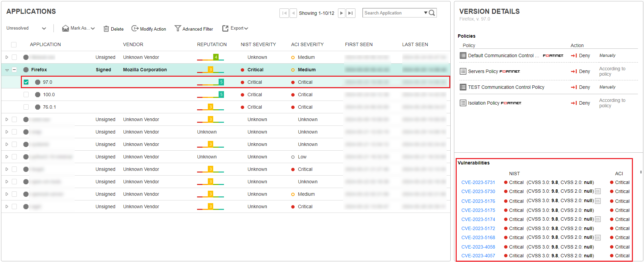Click the Deny arrow icon for Isolation Policy
644x262 pixels.
(574, 103)
